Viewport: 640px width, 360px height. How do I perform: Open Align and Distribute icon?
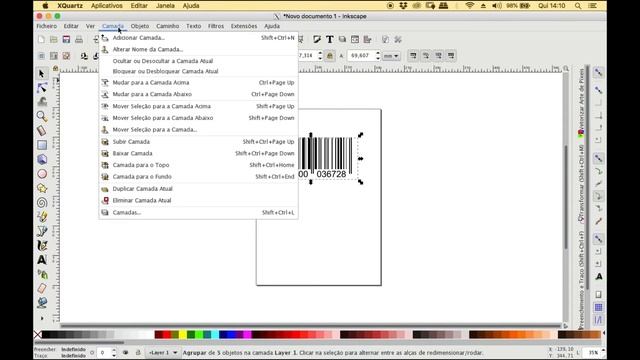coord(367,39)
